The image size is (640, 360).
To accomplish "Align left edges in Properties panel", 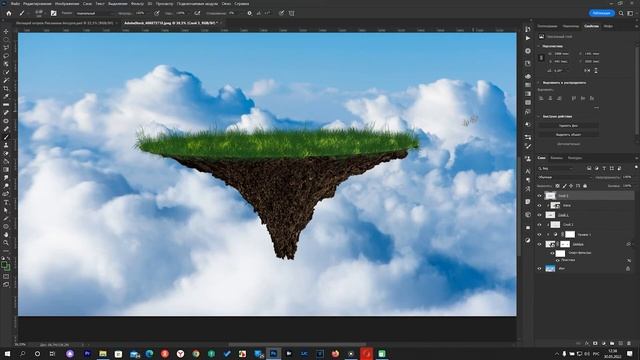I will [541, 98].
